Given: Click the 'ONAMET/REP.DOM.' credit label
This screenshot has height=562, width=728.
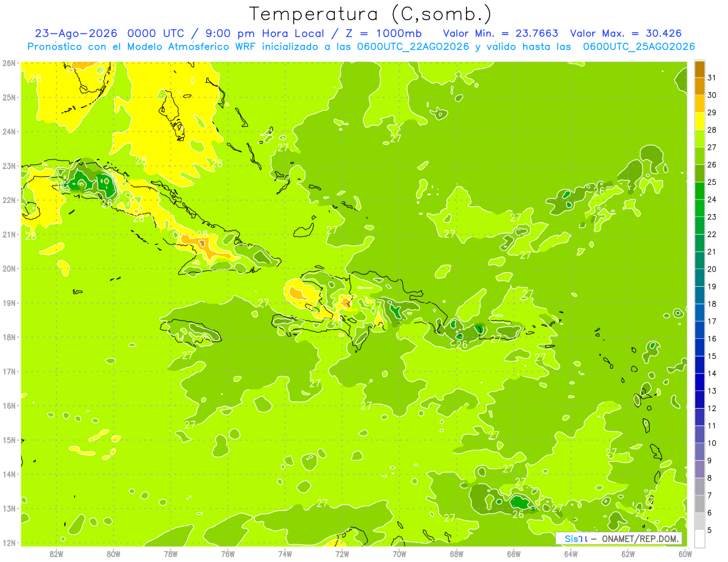Looking at the screenshot, I should (x=640, y=538).
